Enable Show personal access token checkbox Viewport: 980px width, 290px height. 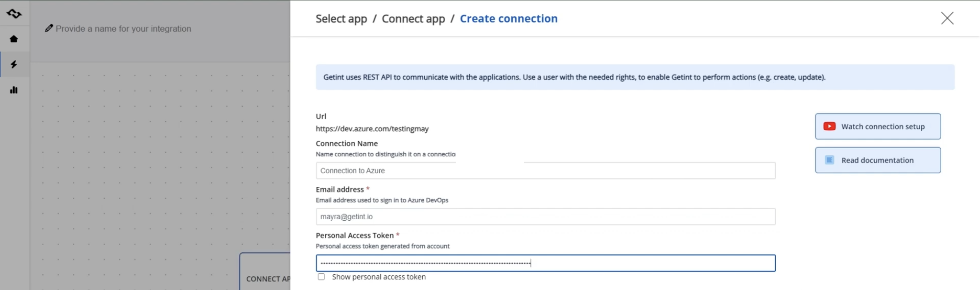click(x=321, y=277)
